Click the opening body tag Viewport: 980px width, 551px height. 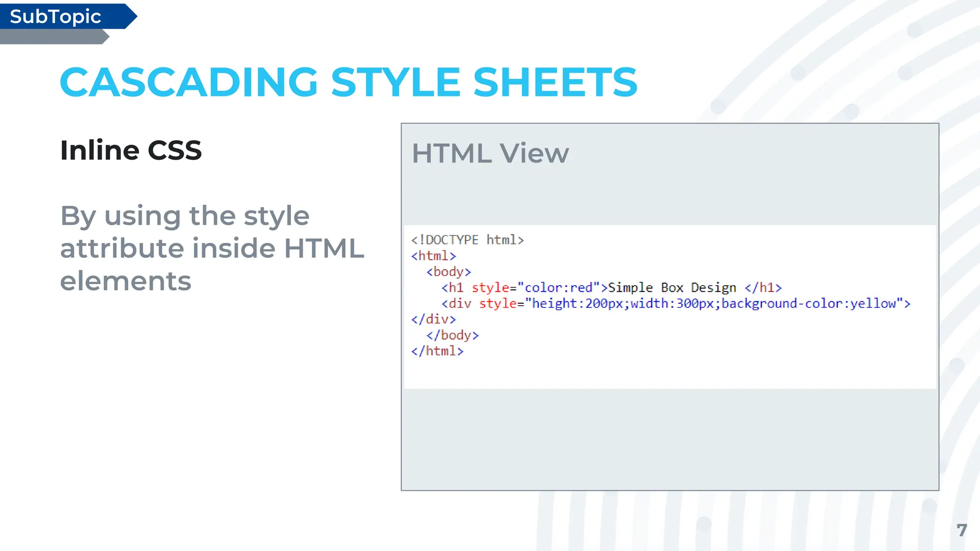tap(448, 272)
